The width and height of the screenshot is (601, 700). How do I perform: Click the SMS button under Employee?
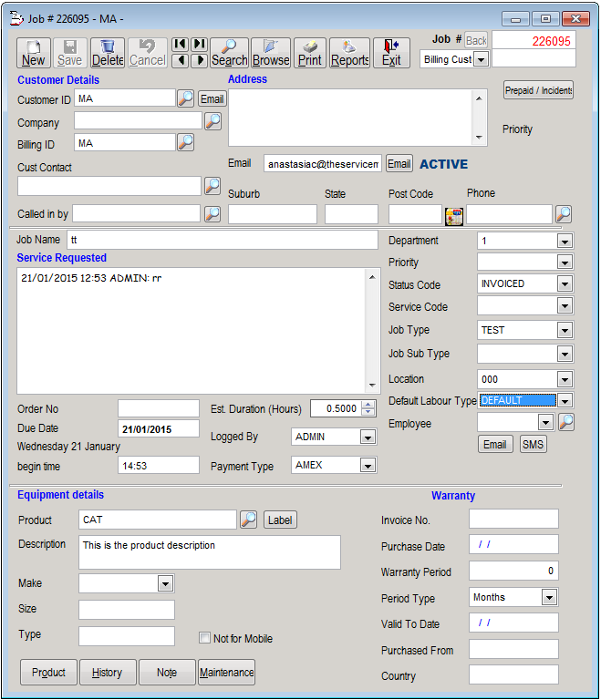pos(533,445)
